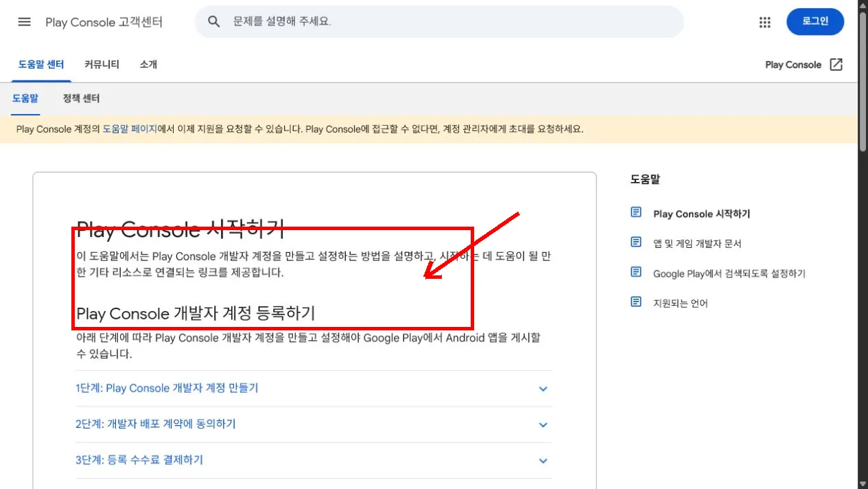Open the Google apps grid
Image resolution: width=868 pixels, height=489 pixels.
click(765, 22)
